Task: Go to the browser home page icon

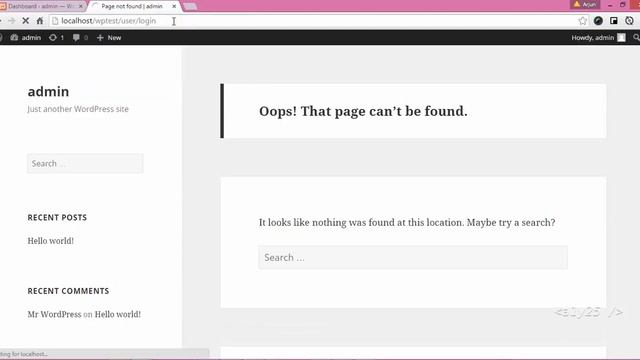Action: tap(40, 21)
